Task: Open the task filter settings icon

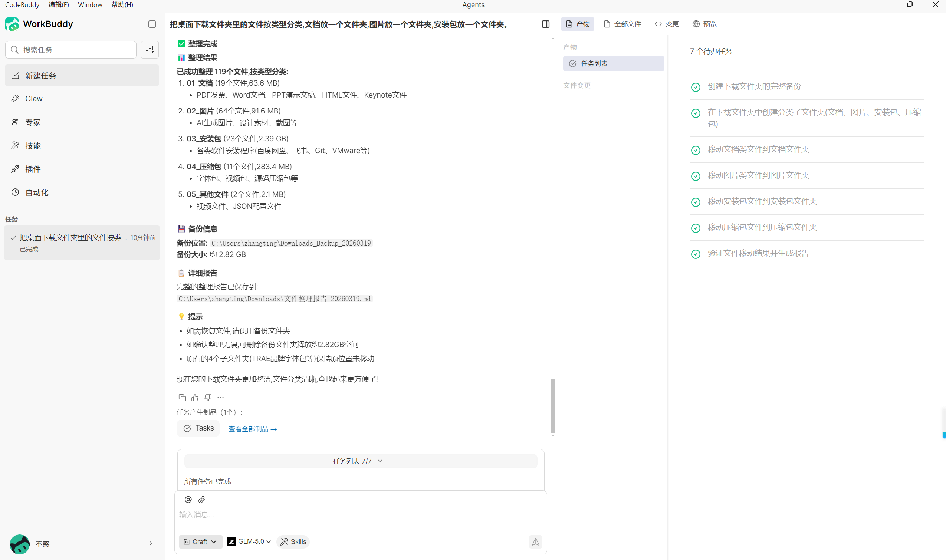Action: pyautogui.click(x=150, y=50)
